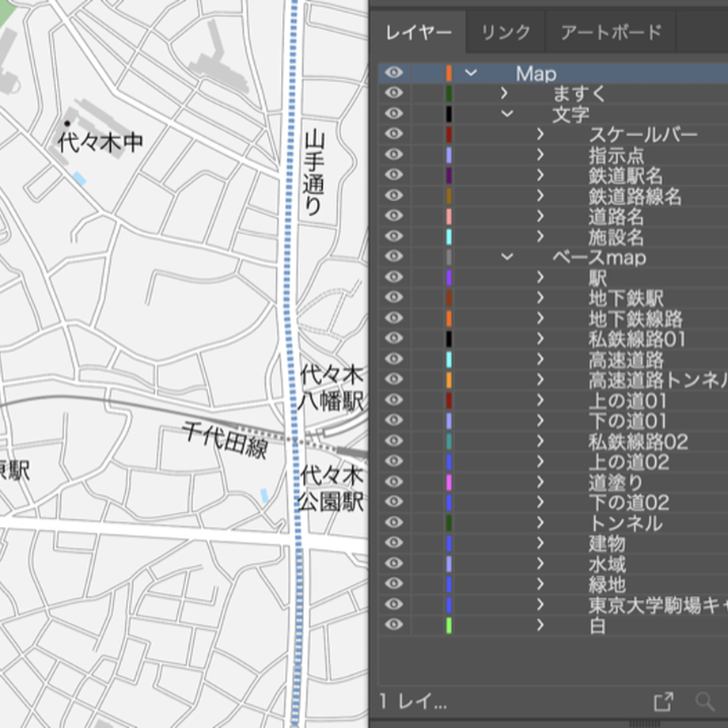The width and height of the screenshot is (728, 728).
Task: Select the 私鉄線路02 layer row
Action: coord(553,441)
